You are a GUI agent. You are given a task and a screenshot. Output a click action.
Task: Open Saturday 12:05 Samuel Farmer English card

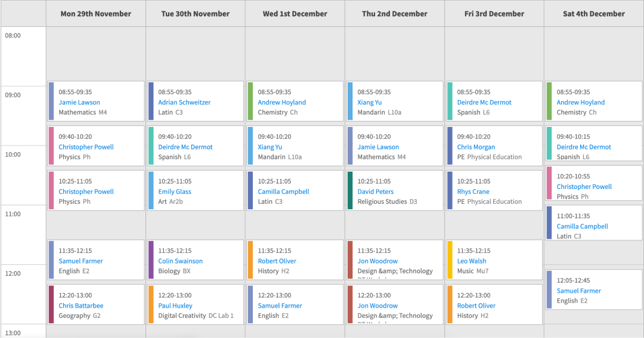pyautogui.click(x=579, y=291)
